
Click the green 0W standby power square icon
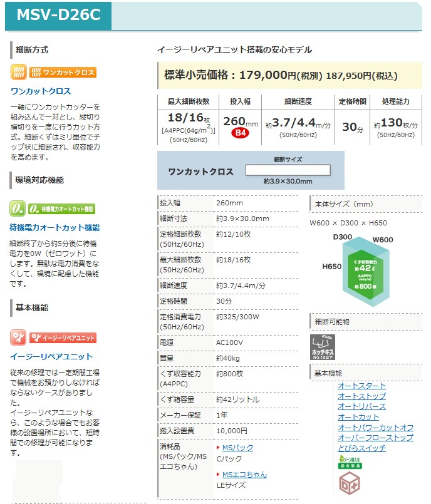point(17,208)
